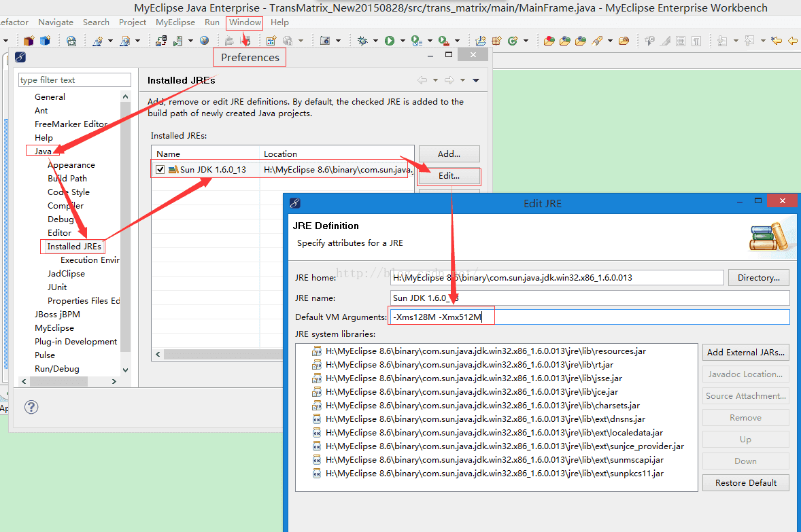Open the Preferences back history dropdown

(x=435, y=80)
